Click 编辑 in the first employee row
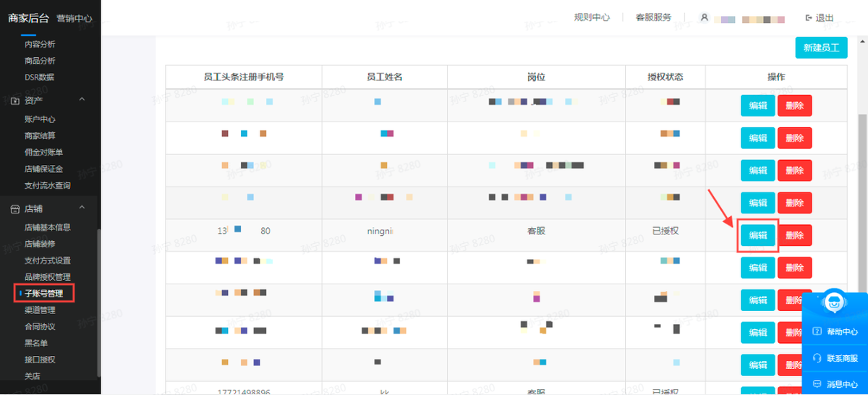 pyautogui.click(x=758, y=106)
